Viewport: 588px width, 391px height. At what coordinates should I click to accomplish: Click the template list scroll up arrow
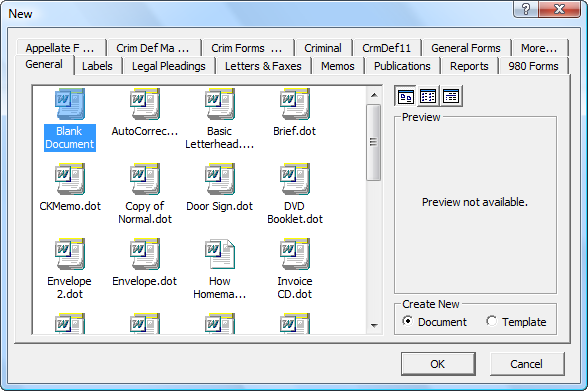click(x=374, y=95)
